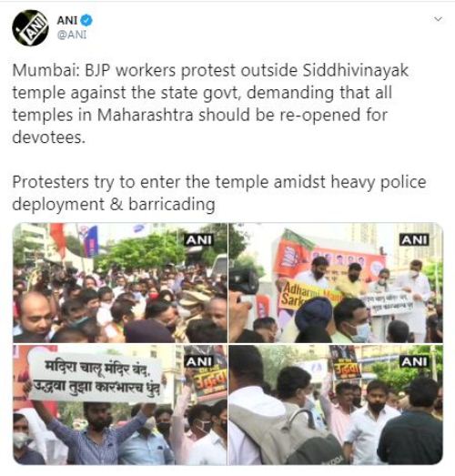Click ANI watermark on crowd photo
The height and width of the screenshot is (476, 455).
point(199,240)
